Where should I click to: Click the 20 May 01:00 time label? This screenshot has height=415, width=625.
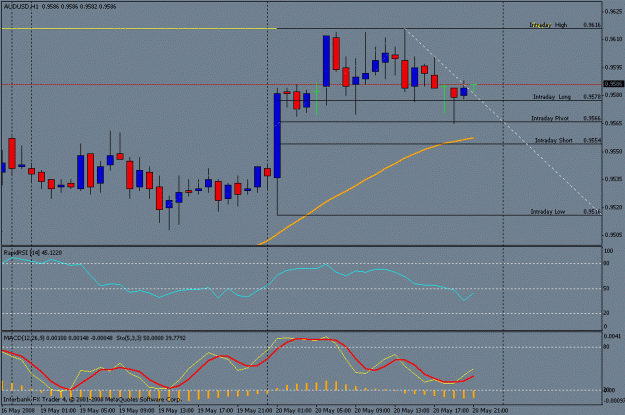294,410
